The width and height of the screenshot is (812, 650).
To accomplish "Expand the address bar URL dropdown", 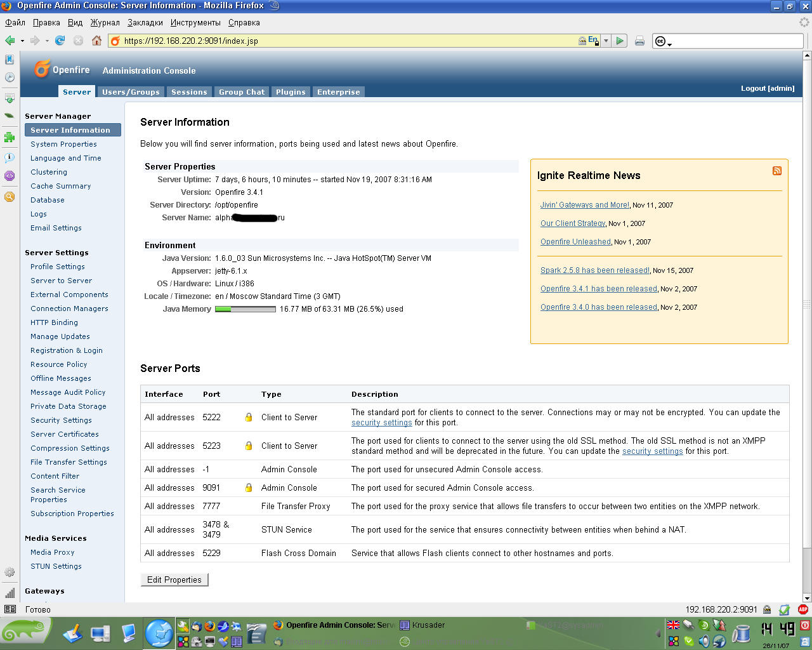I will click(606, 41).
